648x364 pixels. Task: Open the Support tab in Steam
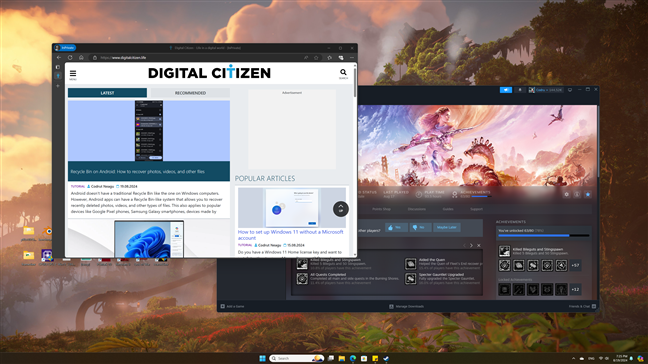coord(476,209)
